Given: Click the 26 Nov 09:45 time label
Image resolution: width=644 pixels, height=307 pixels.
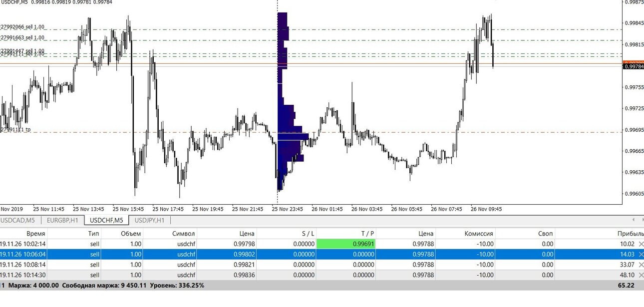Looking at the screenshot, I should [486, 209].
